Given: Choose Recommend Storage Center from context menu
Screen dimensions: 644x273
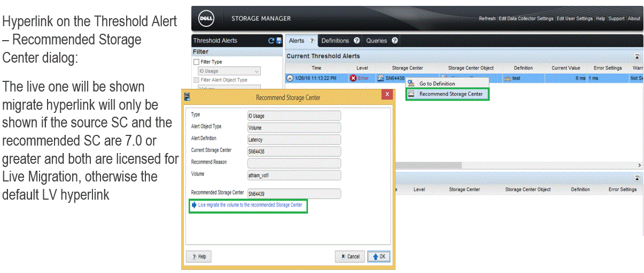Looking at the screenshot, I should pos(451,94).
